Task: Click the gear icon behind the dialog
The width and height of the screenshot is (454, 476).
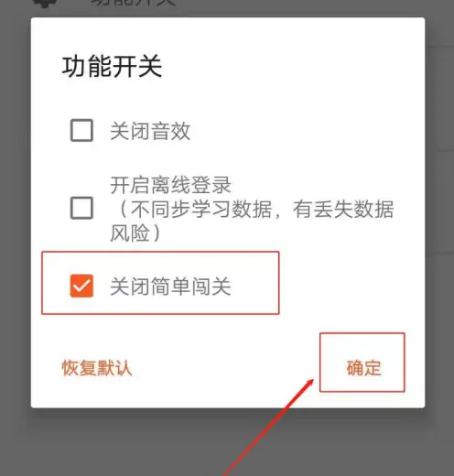Action: point(45,4)
